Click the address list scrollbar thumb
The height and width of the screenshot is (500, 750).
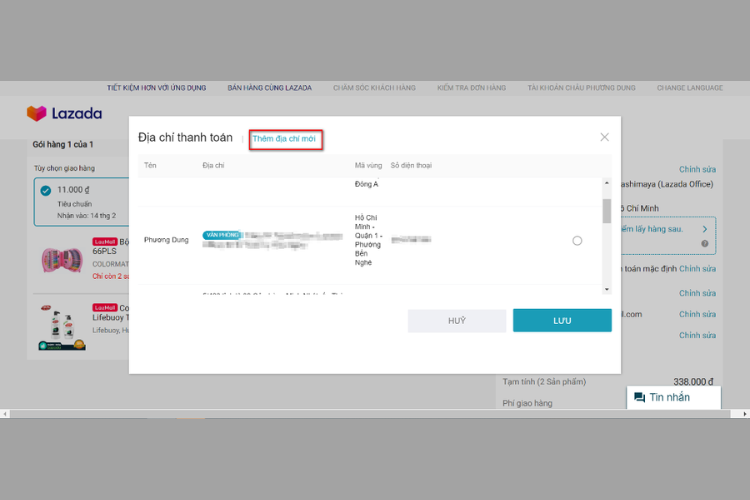pyautogui.click(x=607, y=211)
